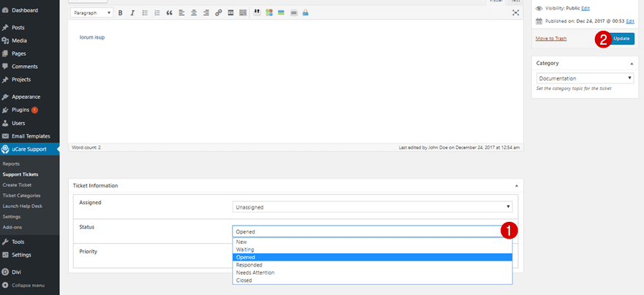Screen dimensions: 644x295
Task: Insert a numbered list
Action: click(x=157, y=12)
